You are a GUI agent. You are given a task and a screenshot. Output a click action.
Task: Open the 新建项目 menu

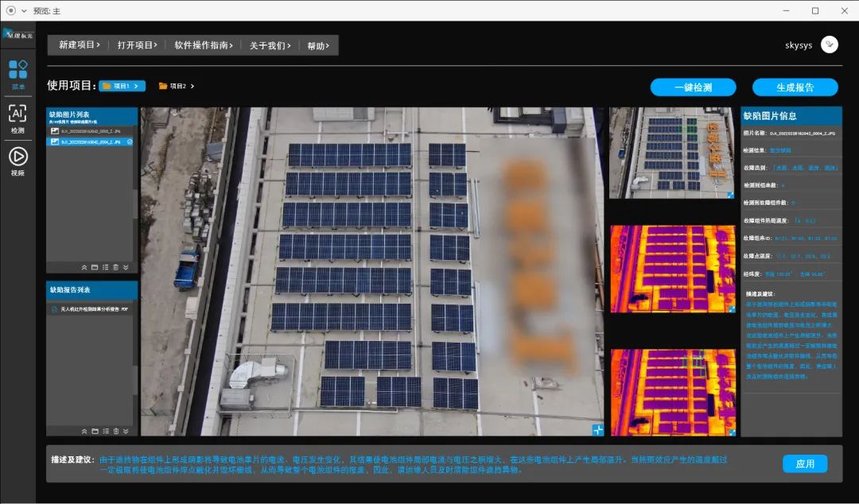coord(79,45)
